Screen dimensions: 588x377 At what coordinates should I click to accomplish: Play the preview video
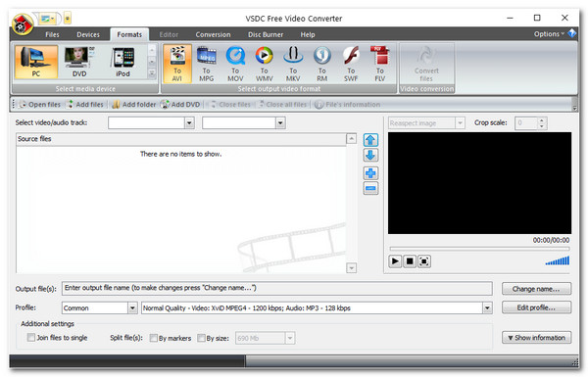395,261
